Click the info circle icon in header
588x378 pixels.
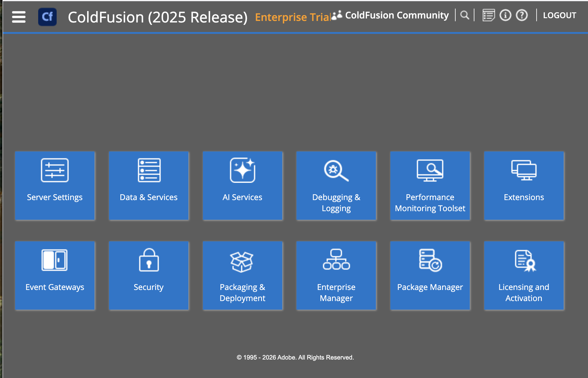pos(505,15)
